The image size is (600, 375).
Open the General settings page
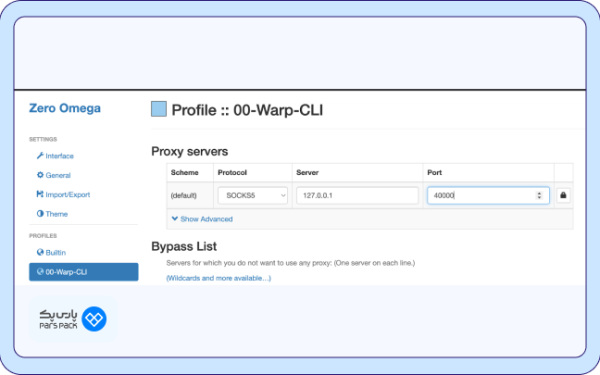click(x=54, y=175)
